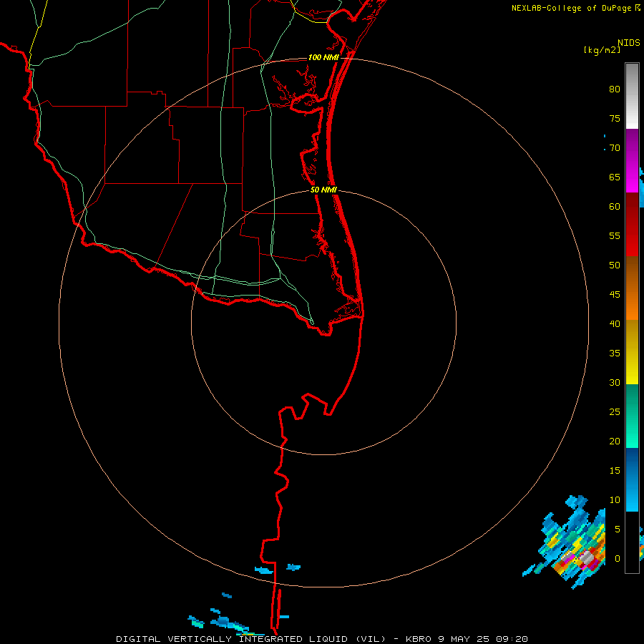Click the orange-brown segment of the legend
The height and width of the screenshot is (644, 644).
tap(632, 288)
